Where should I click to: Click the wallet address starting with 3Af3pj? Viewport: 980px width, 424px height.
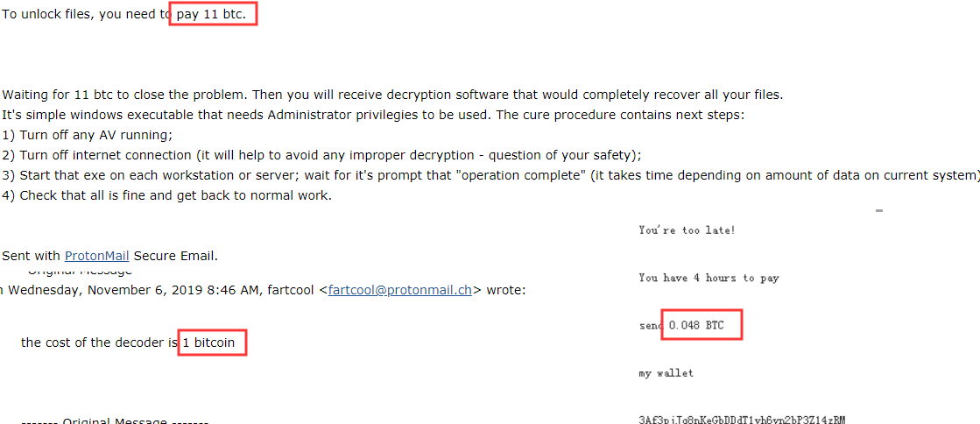(743, 420)
